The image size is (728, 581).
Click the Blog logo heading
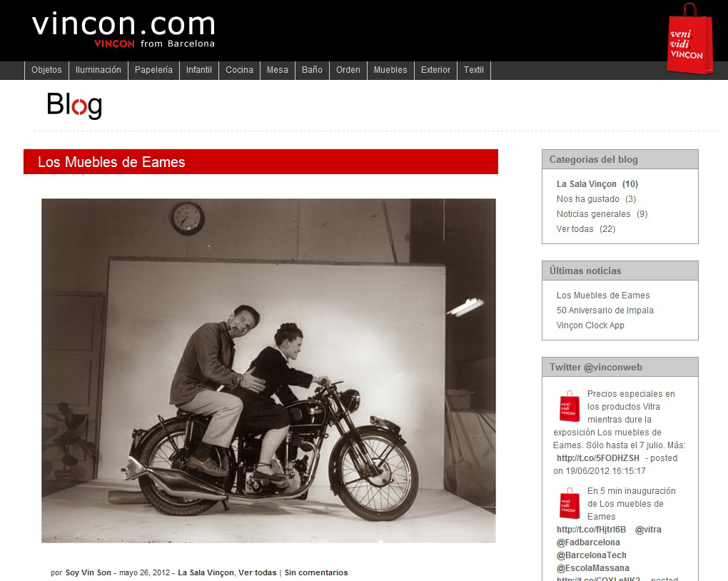pyautogui.click(x=74, y=105)
